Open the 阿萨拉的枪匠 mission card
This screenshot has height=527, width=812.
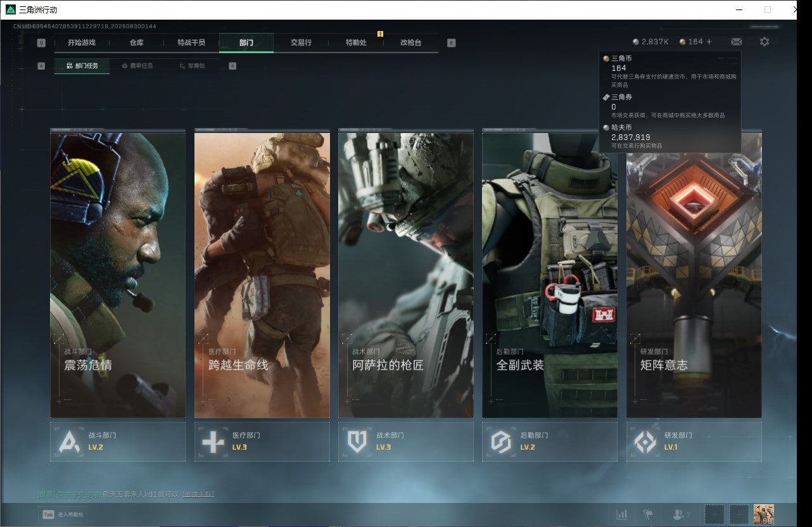tap(406, 275)
